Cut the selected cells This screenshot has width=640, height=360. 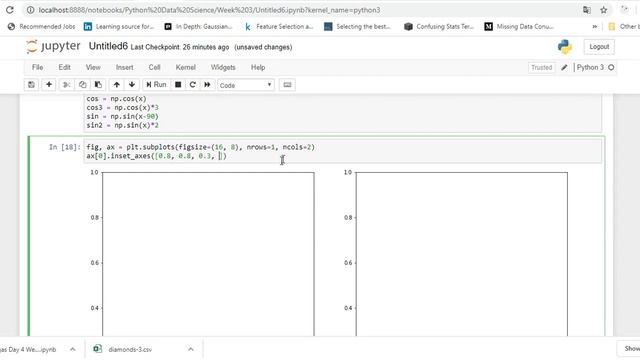click(66, 85)
